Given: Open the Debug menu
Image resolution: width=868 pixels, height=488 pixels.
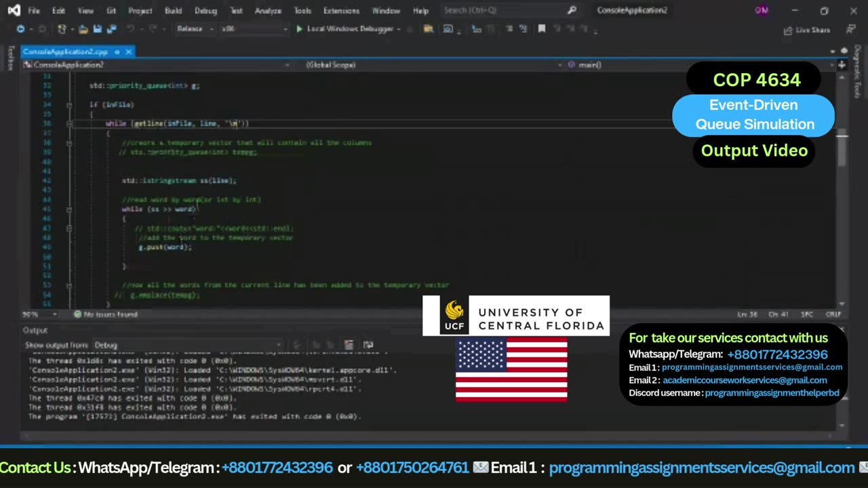Looking at the screenshot, I should point(205,11).
